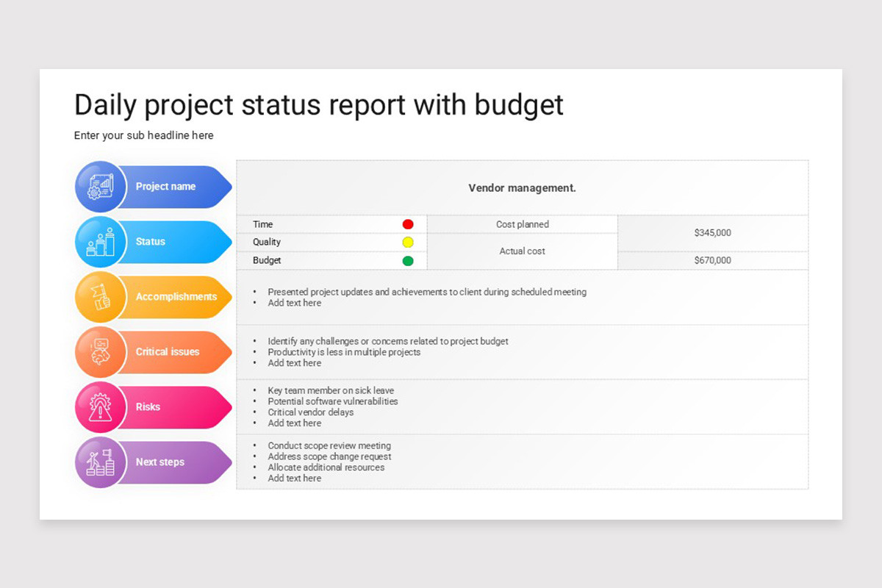Expand the Vendor management header section

pyautogui.click(x=522, y=187)
